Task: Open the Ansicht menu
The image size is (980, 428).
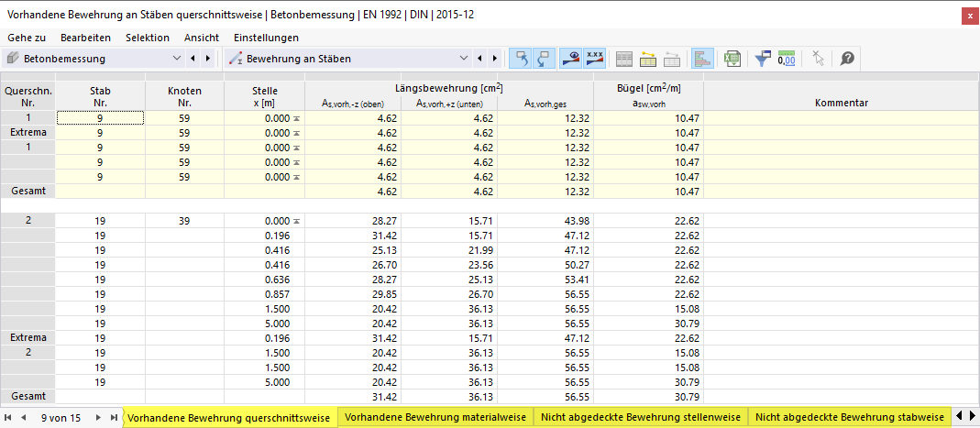Action: tap(202, 38)
